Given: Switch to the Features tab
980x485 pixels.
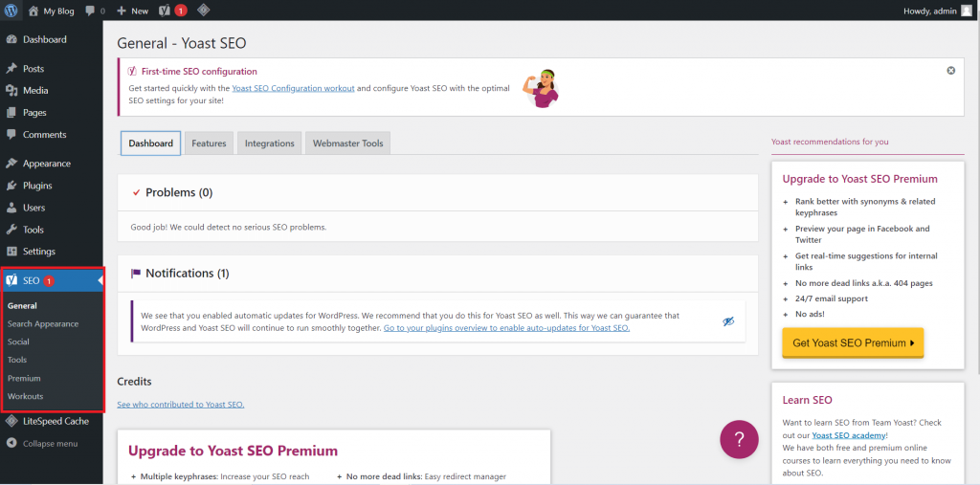Looking at the screenshot, I should [x=209, y=143].
